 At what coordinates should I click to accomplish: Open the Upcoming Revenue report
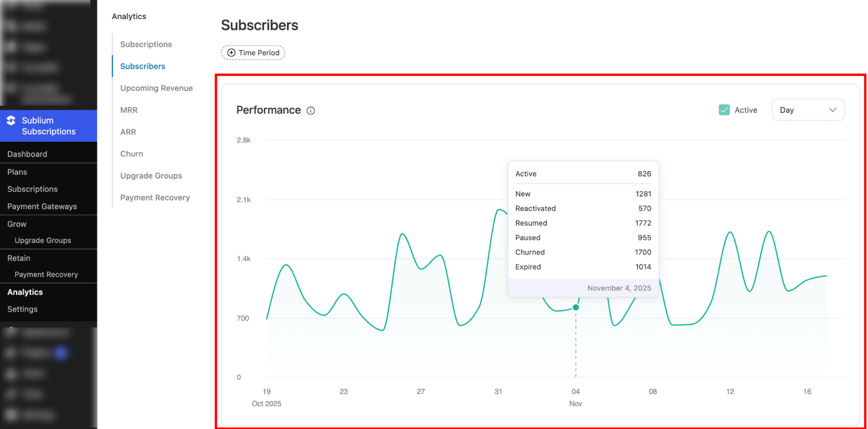point(156,88)
